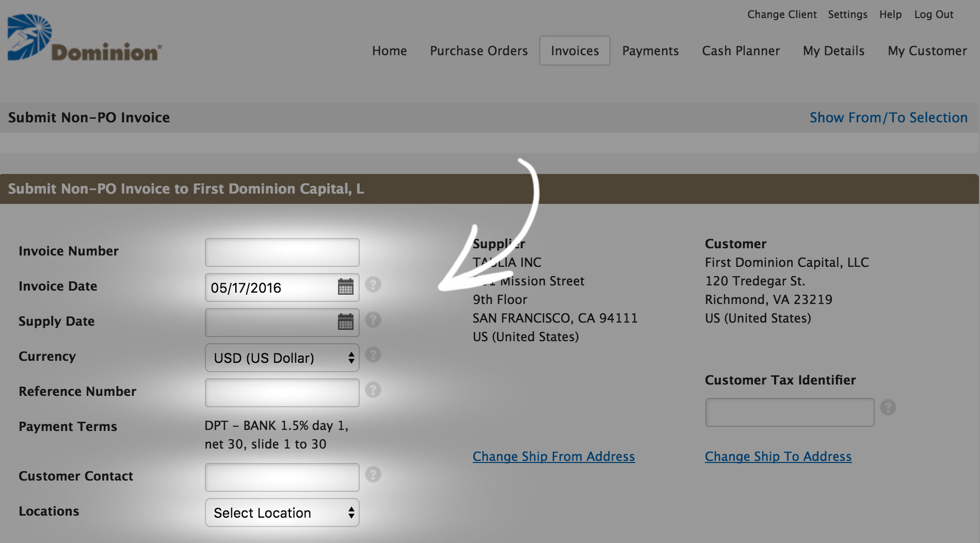Click the Dominion logo
The width and height of the screenshot is (980, 543).
point(84,38)
